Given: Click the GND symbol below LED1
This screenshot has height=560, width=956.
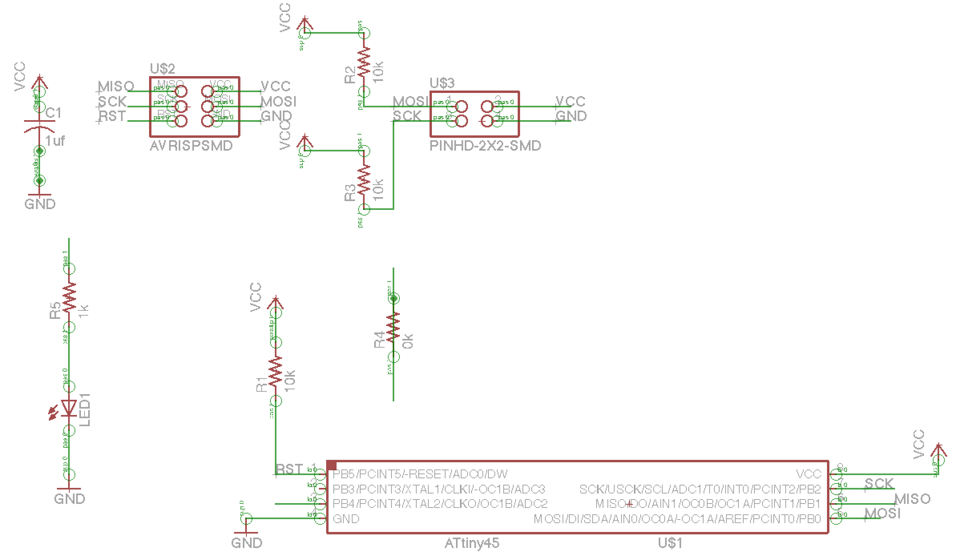Looking at the screenshot, I should (69, 489).
